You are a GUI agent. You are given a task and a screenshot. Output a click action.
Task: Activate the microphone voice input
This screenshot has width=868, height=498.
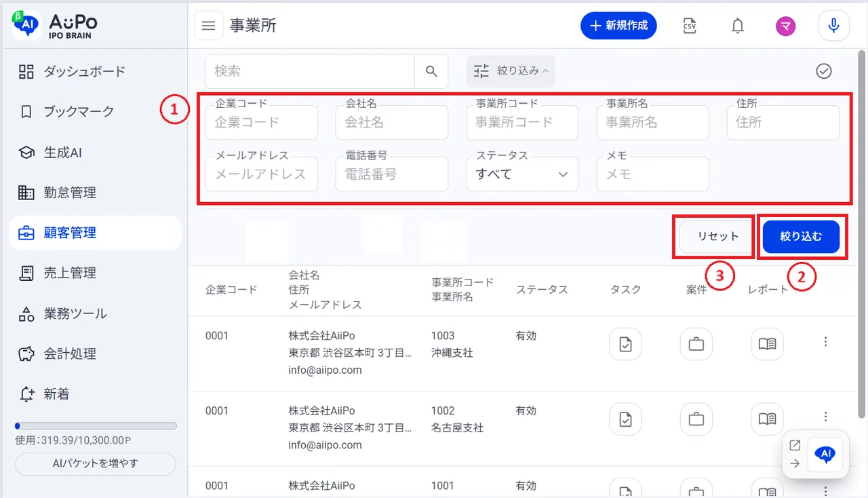[x=834, y=26]
